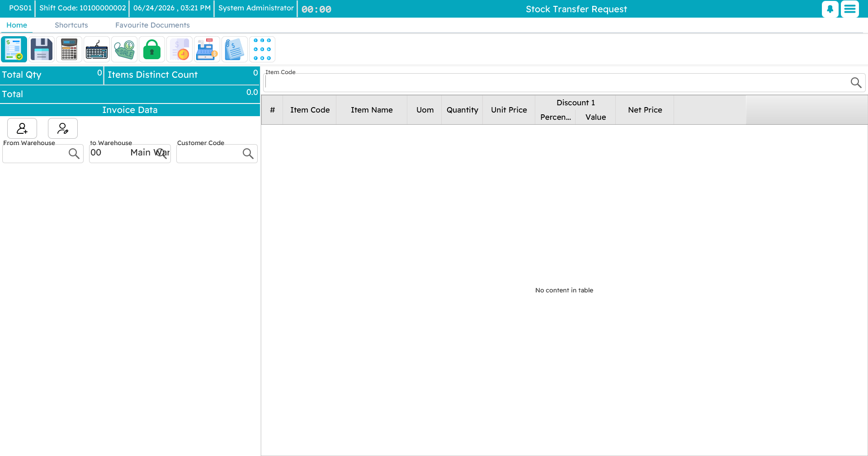868x456 pixels.
Task: Open the Favourite Documents tab
Action: click(x=152, y=25)
